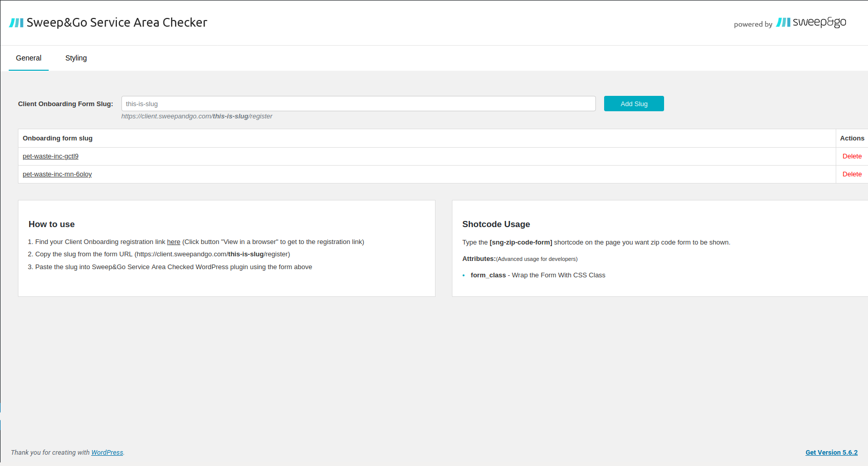Delete the pet-waste-inc-mn-6oloy slug
This screenshot has width=868, height=466.
pyautogui.click(x=852, y=174)
